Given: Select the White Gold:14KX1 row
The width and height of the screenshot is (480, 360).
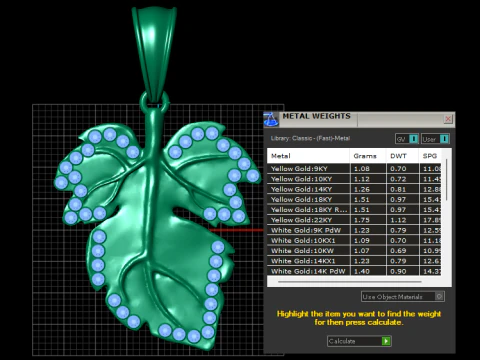Looking at the screenshot, I should tap(354, 261).
